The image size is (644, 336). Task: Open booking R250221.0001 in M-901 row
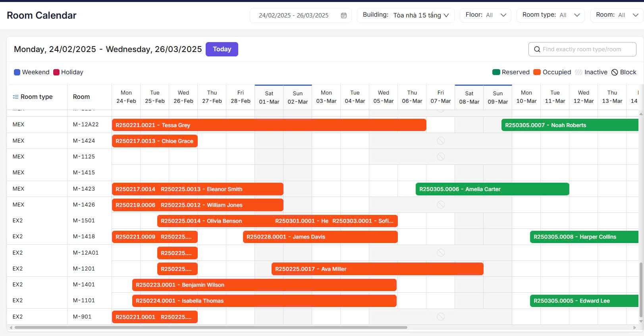pos(135,317)
